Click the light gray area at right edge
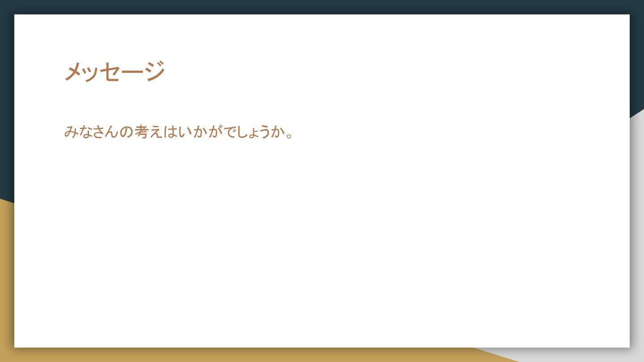This screenshot has width=644, height=362. click(637, 223)
